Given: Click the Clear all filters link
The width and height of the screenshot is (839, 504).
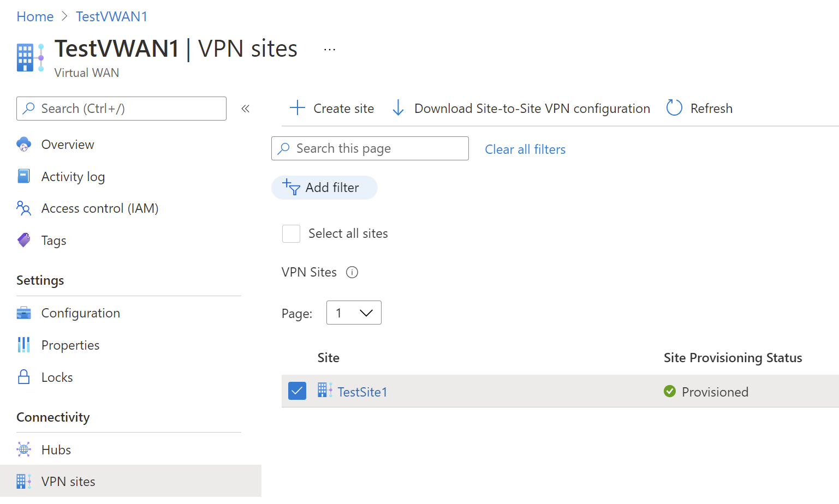Looking at the screenshot, I should (x=525, y=149).
